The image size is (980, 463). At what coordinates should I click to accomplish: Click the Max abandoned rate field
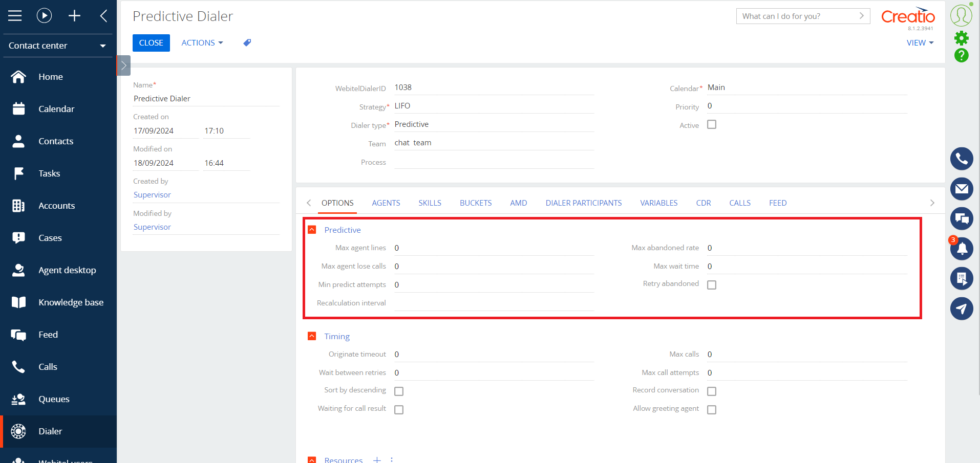pyautogui.click(x=807, y=248)
